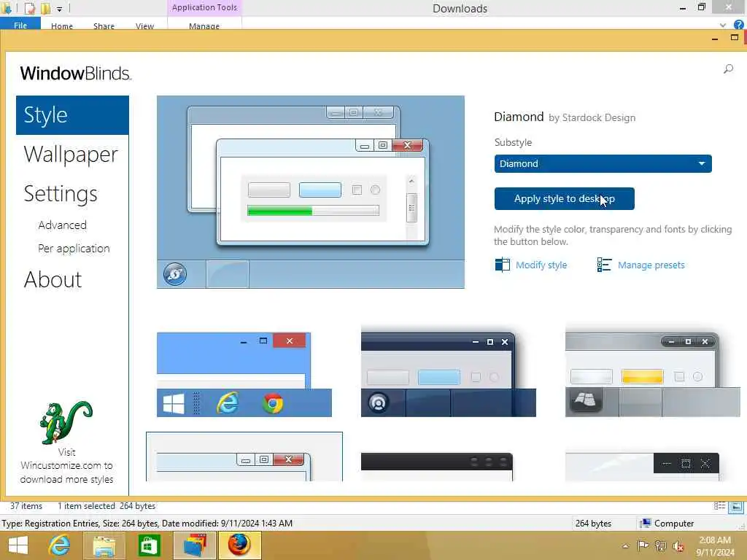Click "by Stardock Design" author text
The image size is (747, 560).
[x=592, y=117]
